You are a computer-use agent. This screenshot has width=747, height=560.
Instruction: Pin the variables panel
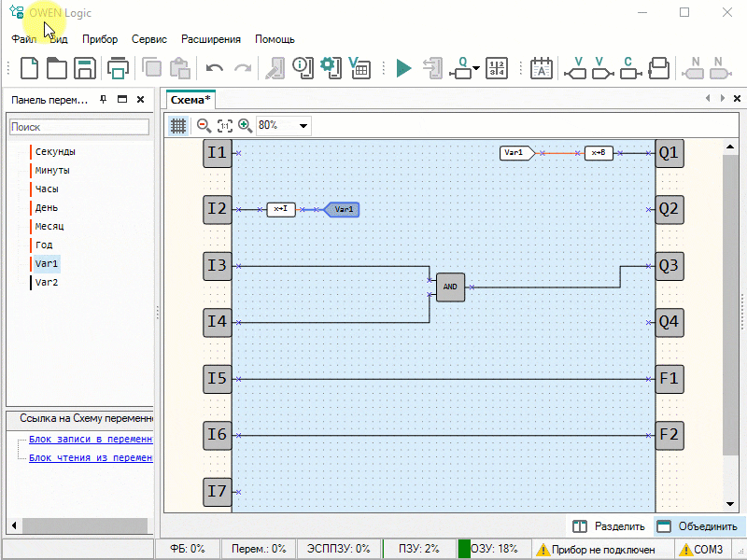pos(103,99)
